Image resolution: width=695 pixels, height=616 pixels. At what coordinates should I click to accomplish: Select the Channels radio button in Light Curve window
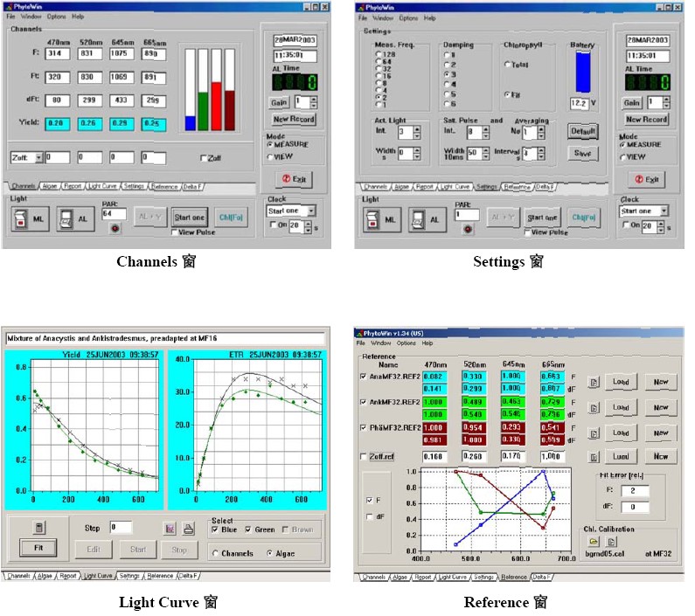(x=216, y=553)
